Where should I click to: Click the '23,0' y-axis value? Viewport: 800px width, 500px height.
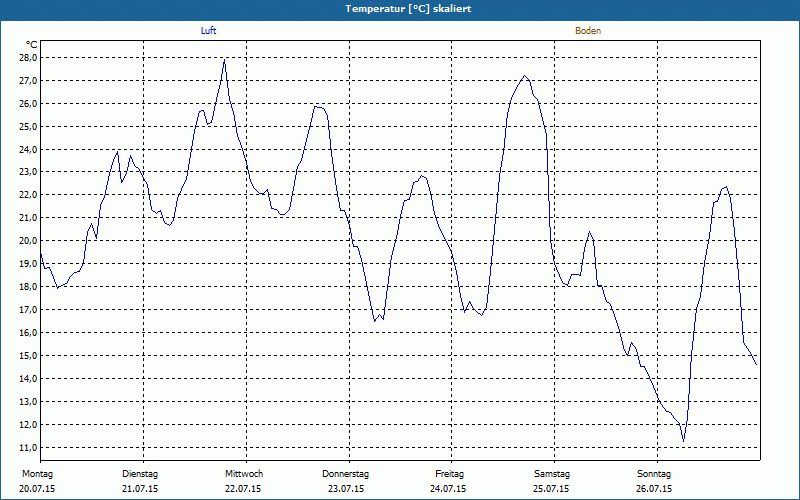coord(28,172)
